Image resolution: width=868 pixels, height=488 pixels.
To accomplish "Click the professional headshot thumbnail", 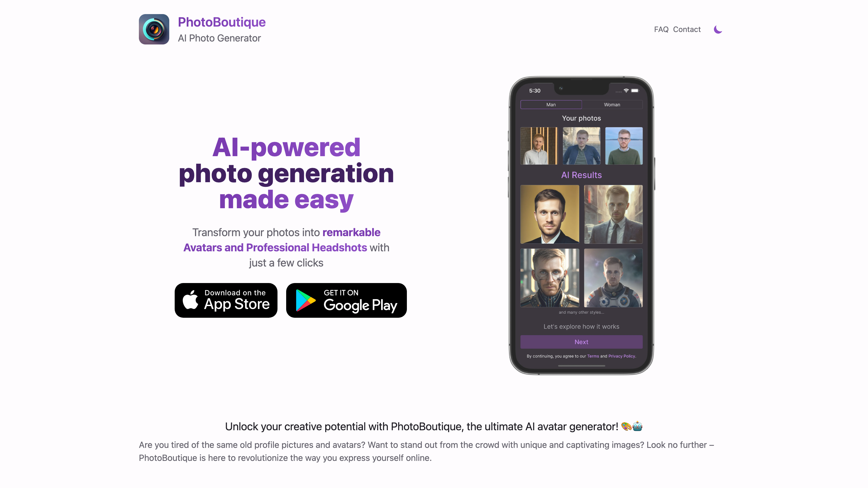I will [550, 214].
